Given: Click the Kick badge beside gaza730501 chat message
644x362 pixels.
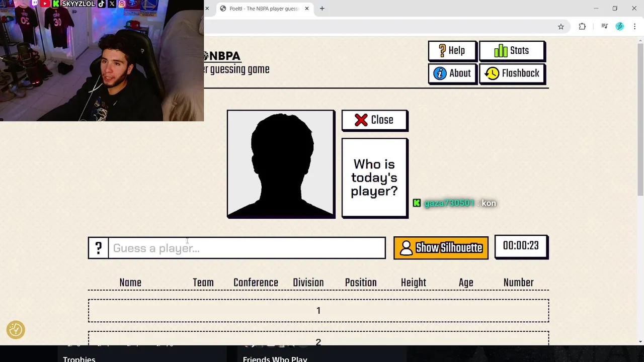Looking at the screenshot, I should (417, 203).
